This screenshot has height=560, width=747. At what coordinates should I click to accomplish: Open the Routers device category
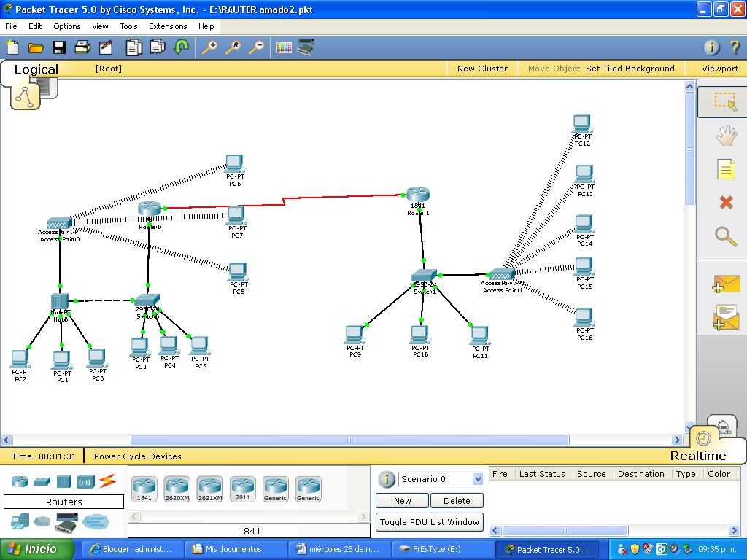(x=18, y=480)
